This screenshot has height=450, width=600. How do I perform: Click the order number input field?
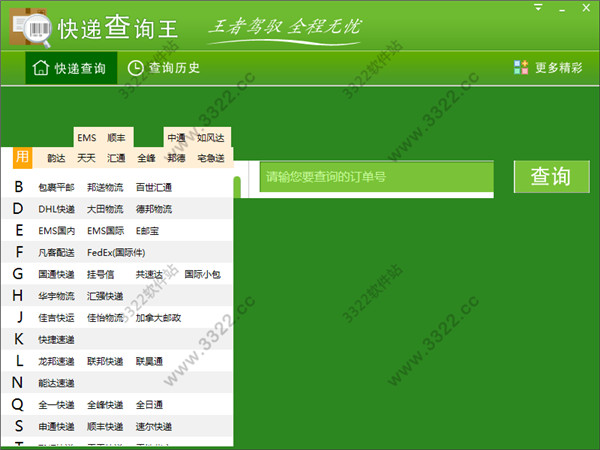coord(377,177)
